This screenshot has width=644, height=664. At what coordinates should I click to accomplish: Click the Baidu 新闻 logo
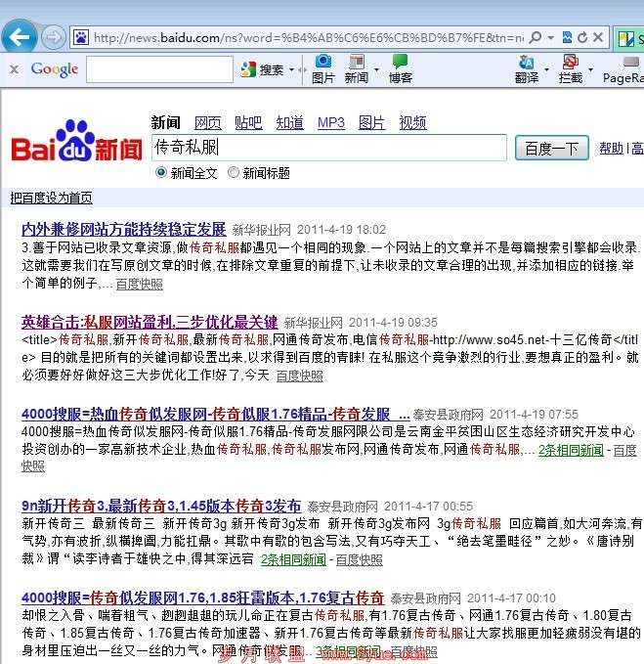(x=76, y=142)
